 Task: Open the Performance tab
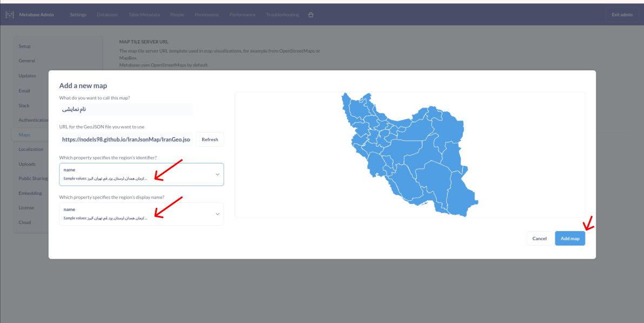[x=242, y=15]
